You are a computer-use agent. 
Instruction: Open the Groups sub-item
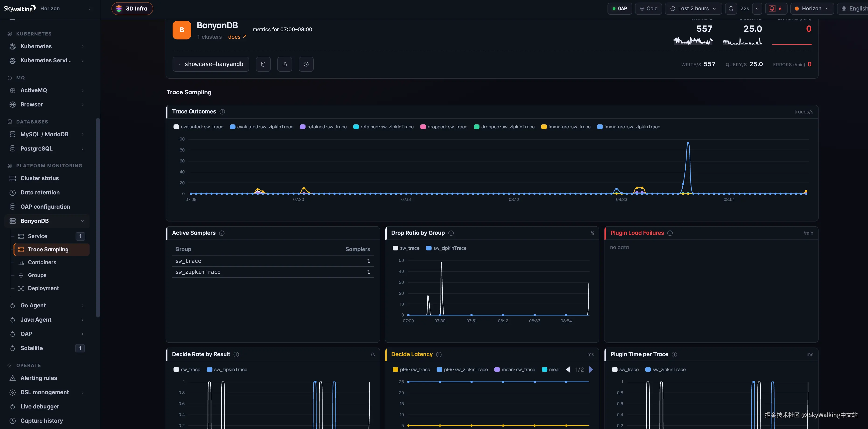pyautogui.click(x=51, y=275)
